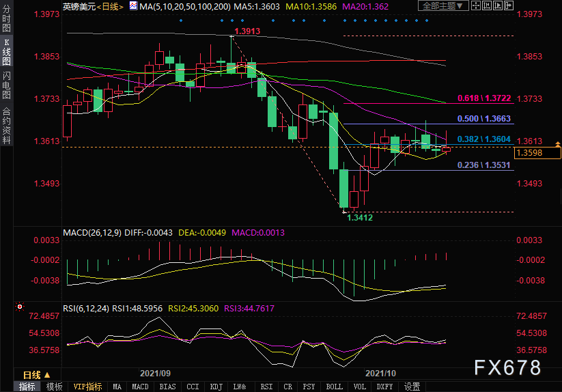
Task: Choose the RSI indicator button
Action: [266, 387]
